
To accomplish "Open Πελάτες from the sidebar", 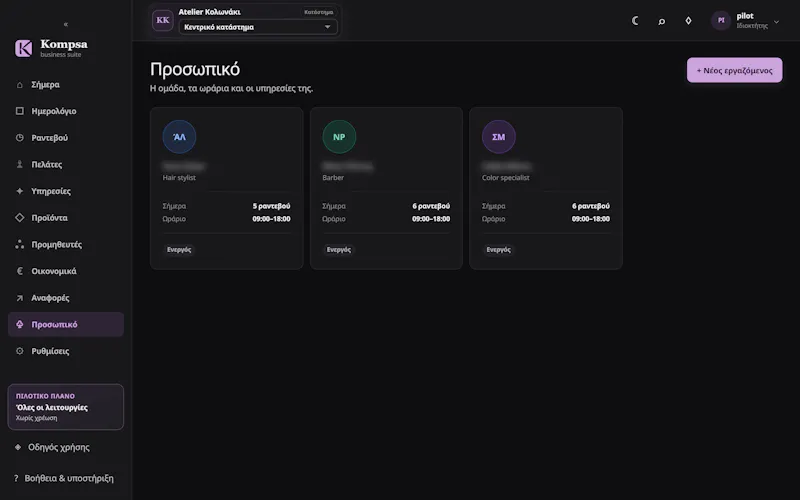I will point(66,164).
